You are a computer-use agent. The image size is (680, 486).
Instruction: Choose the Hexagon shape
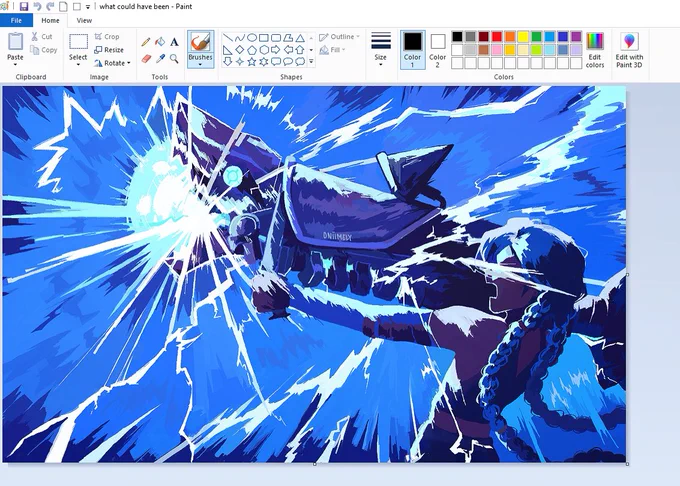click(x=264, y=50)
